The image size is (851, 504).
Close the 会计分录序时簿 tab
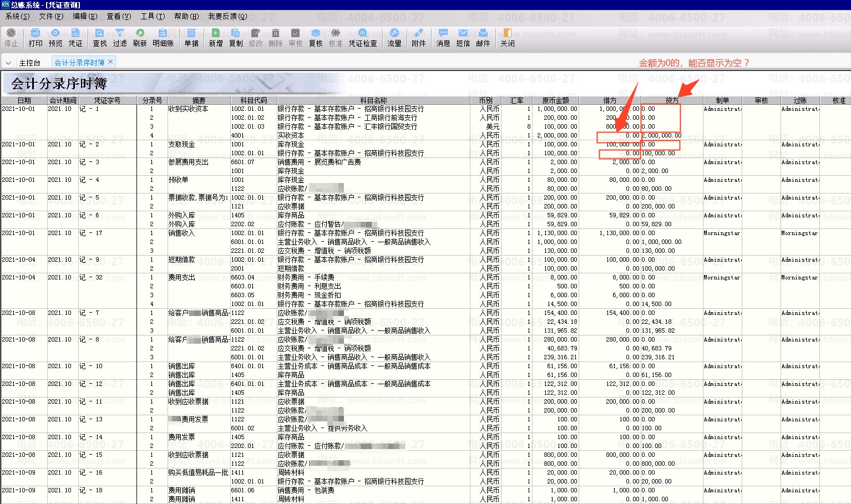[x=110, y=62]
